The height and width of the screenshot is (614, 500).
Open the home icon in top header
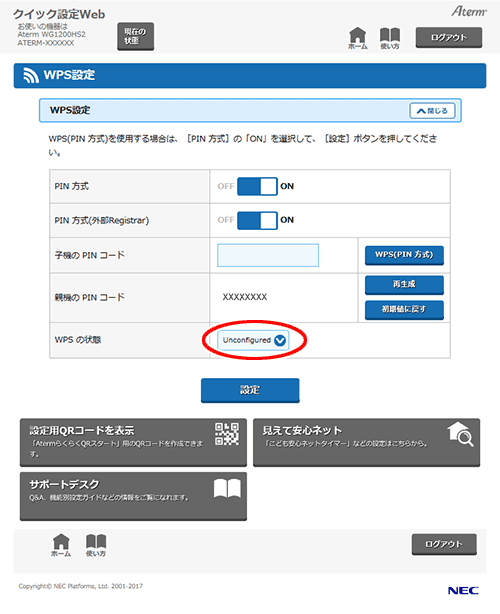(x=357, y=38)
